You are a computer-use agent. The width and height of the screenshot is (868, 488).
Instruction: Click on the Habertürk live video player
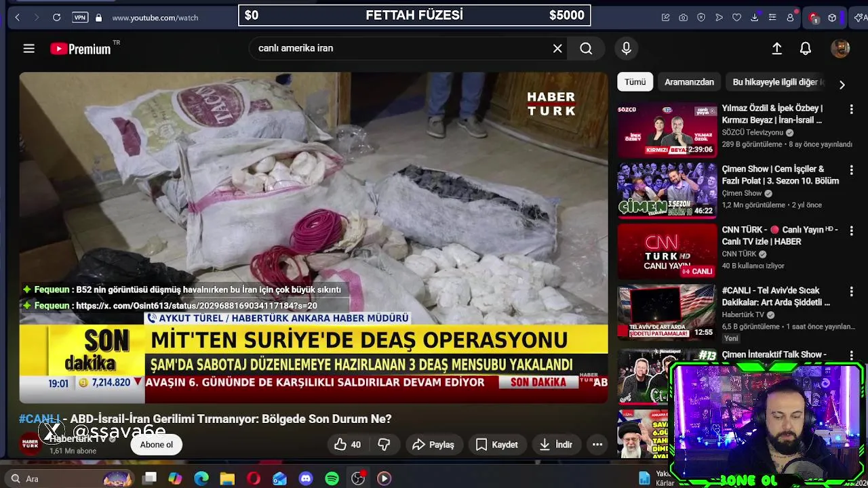(313, 237)
